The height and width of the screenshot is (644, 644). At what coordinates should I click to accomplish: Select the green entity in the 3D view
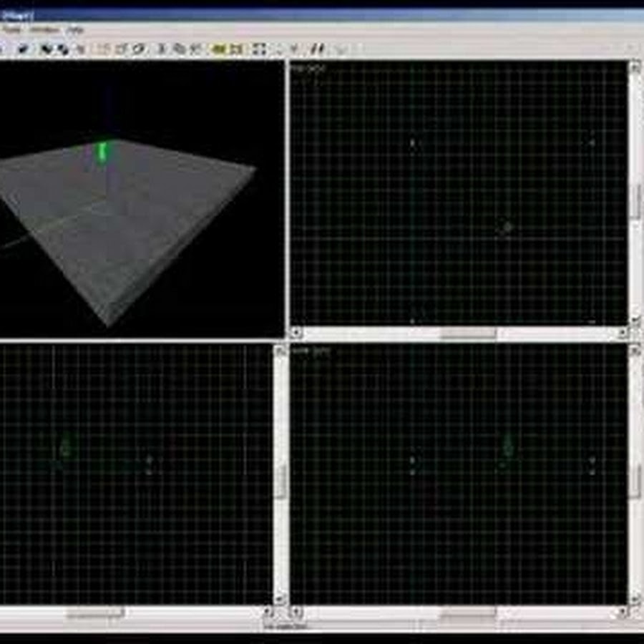pyautogui.click(x=102, y=152)
